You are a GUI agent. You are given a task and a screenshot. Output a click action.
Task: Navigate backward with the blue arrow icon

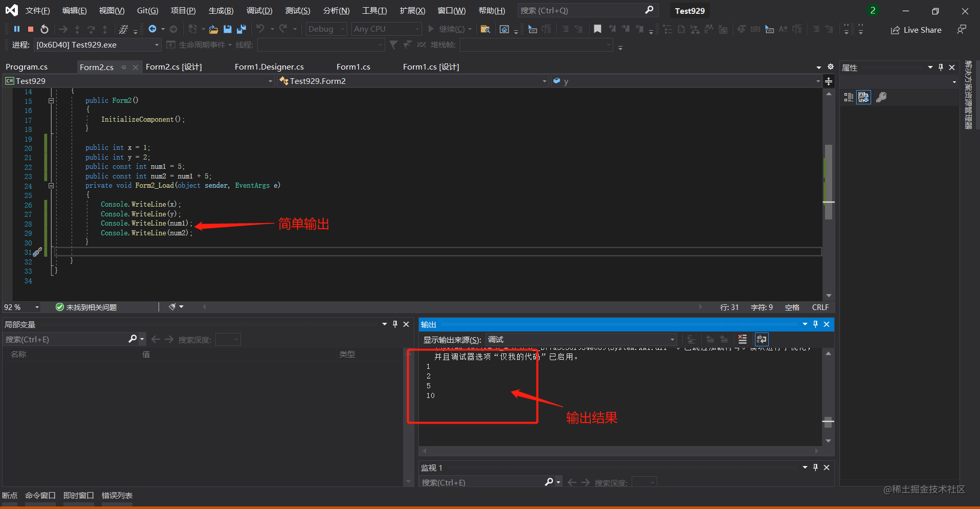[x=152, y=29]
